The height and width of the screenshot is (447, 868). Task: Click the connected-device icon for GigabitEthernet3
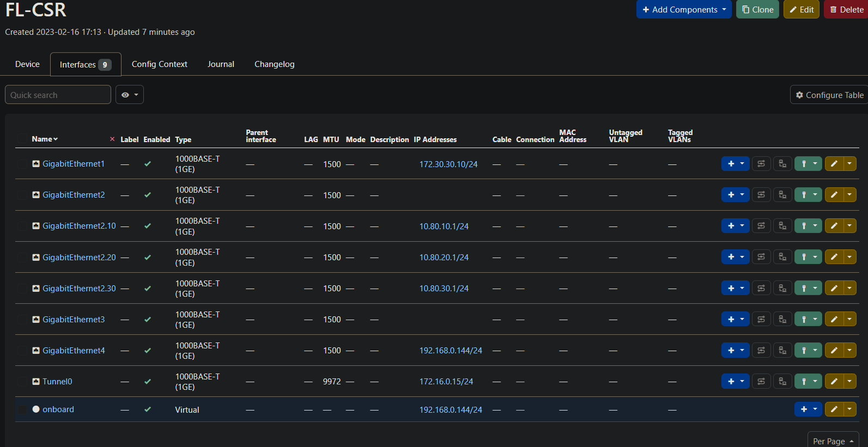pyautogui.click(x=782, y=319)
